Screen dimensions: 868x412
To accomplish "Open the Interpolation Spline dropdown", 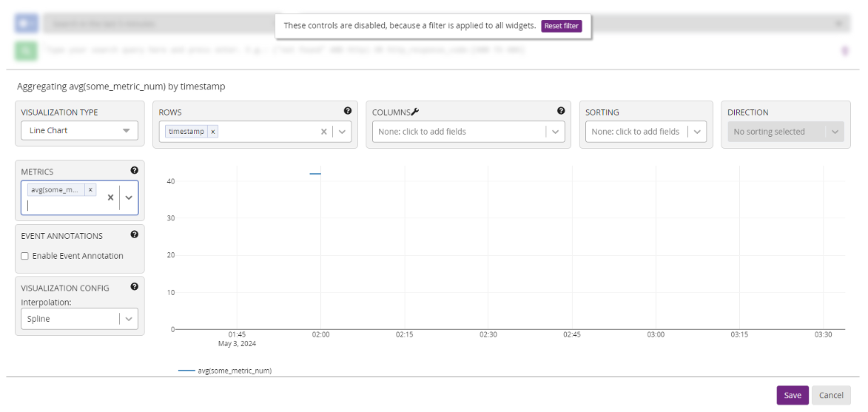I will [80, 319].
